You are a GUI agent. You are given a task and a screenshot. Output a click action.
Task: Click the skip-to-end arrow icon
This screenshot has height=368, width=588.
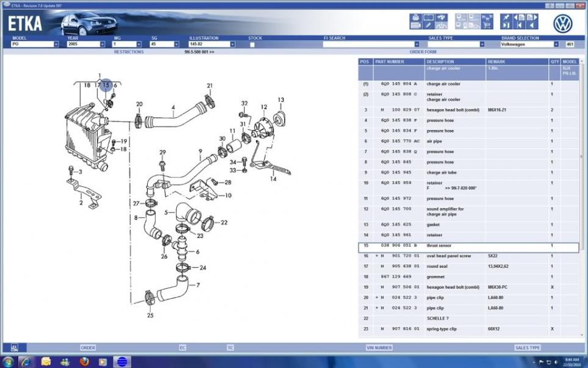pos(506,26)
